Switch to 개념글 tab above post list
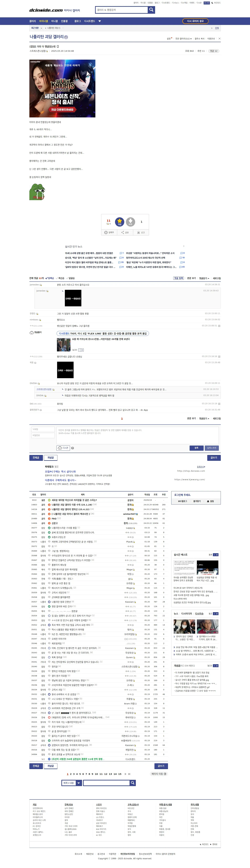This screenshot has width=250, height=868. [50, 458]
